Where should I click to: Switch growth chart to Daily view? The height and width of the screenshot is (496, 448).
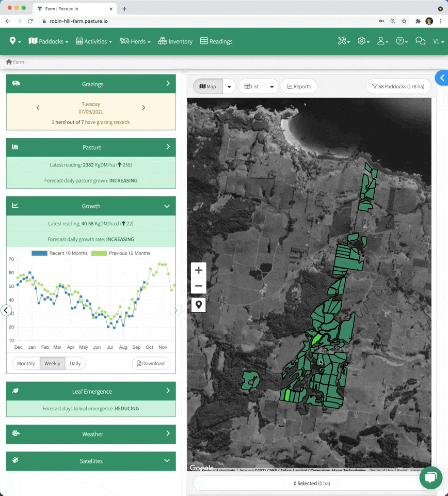[x=75, y=363]
